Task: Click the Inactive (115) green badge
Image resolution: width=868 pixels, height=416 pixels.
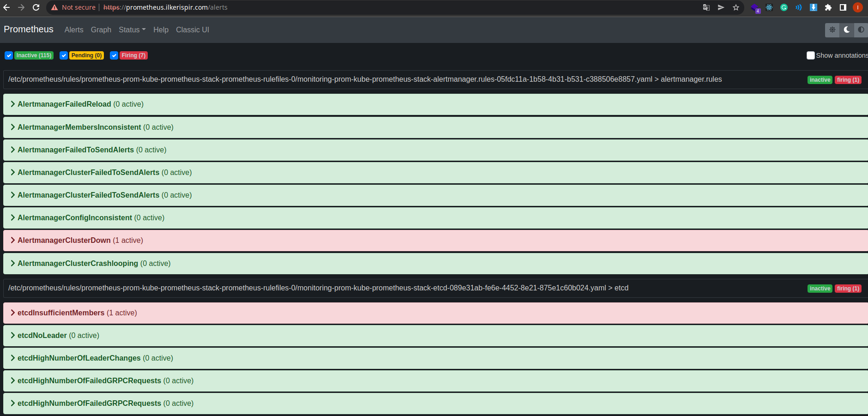Action: click(x=34, y=55)
